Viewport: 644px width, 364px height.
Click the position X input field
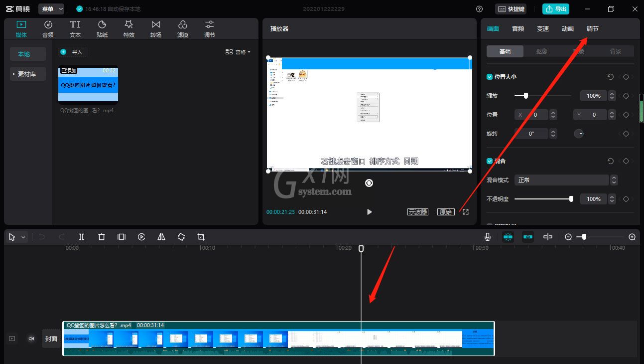click(531, 115)
